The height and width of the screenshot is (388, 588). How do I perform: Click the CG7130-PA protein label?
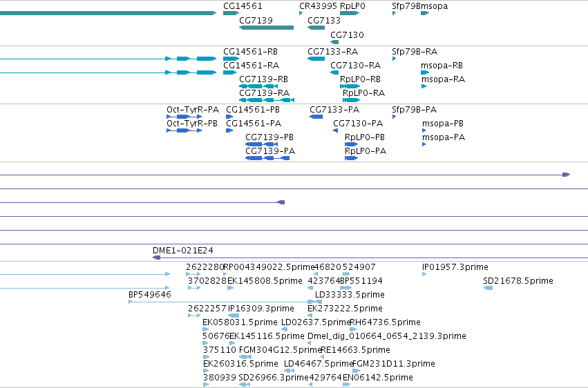point(358,123)
